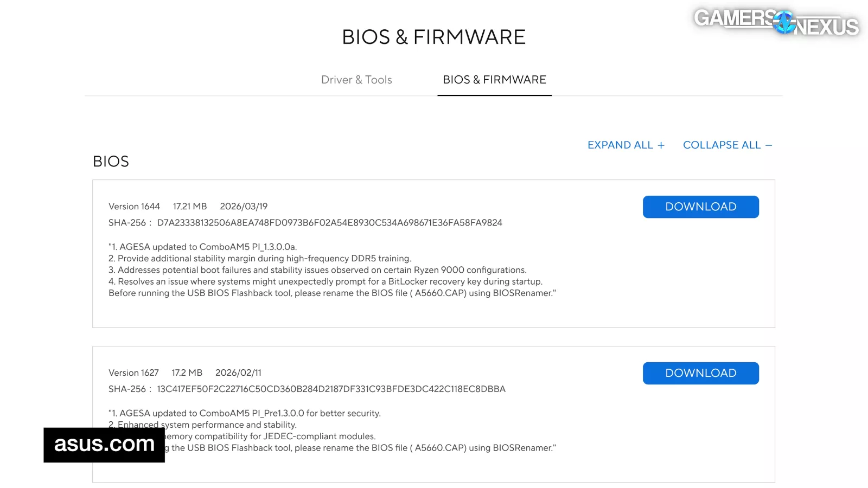Download BIOS Version 1644

coord(701,207)
